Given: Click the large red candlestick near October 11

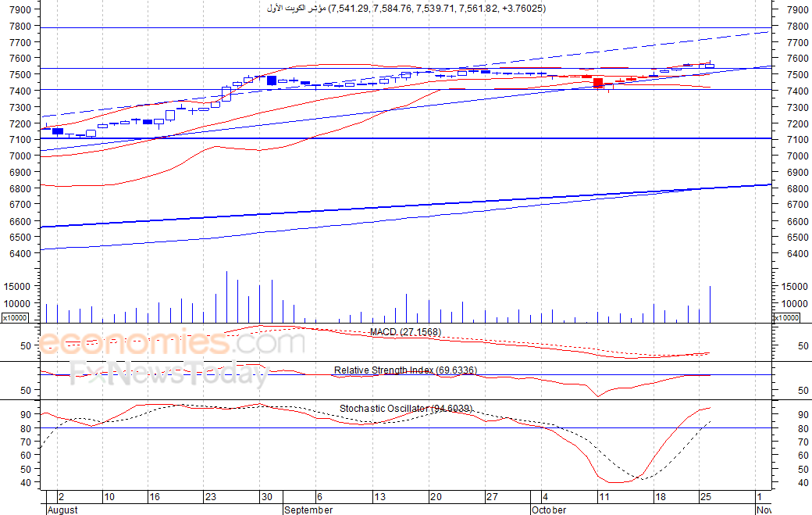Looking at the screenshot, I should click(x=597, y=83).
